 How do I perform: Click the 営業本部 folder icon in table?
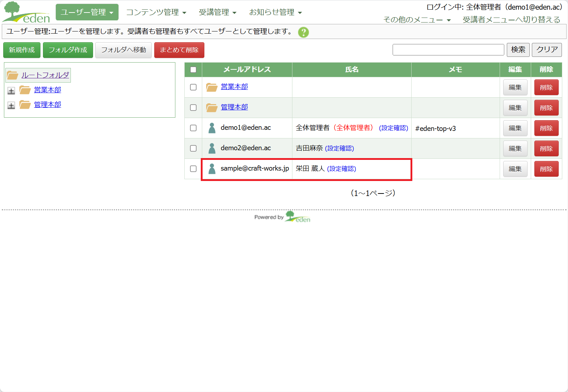click(x=212, y=87)
